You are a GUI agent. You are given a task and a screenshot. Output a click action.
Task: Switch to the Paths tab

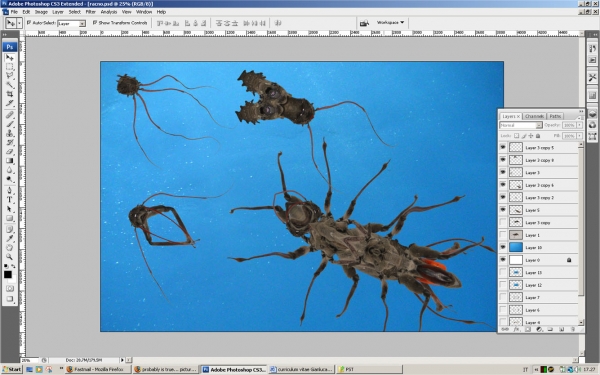coord(555,116)
